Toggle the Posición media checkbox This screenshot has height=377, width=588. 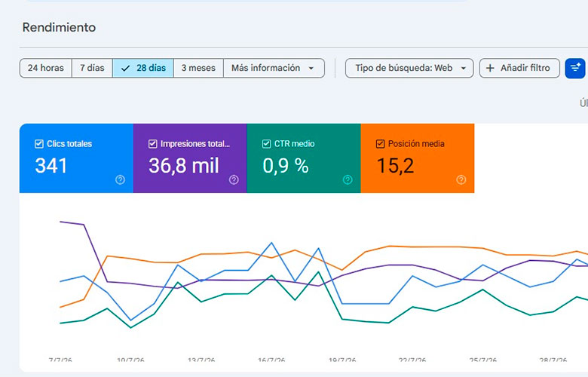[380, 144]
